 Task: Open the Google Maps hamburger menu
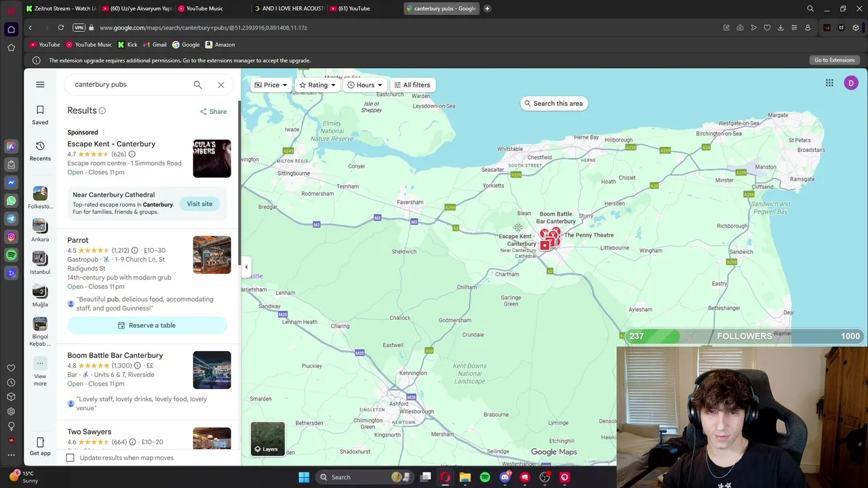coord(40,85)
